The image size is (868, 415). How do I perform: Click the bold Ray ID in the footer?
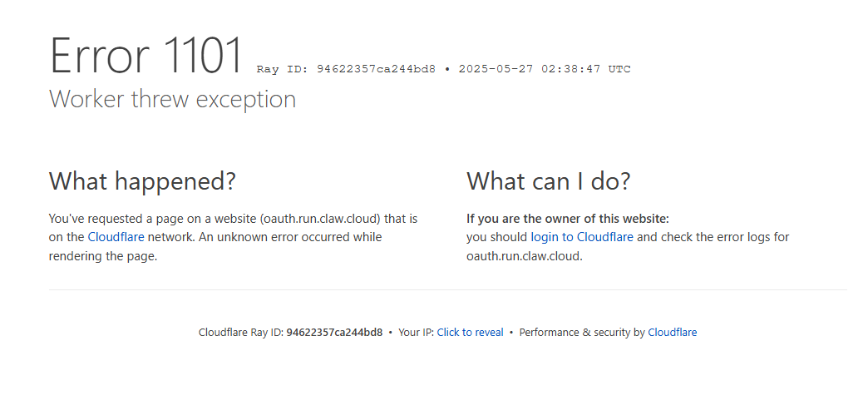334,333
